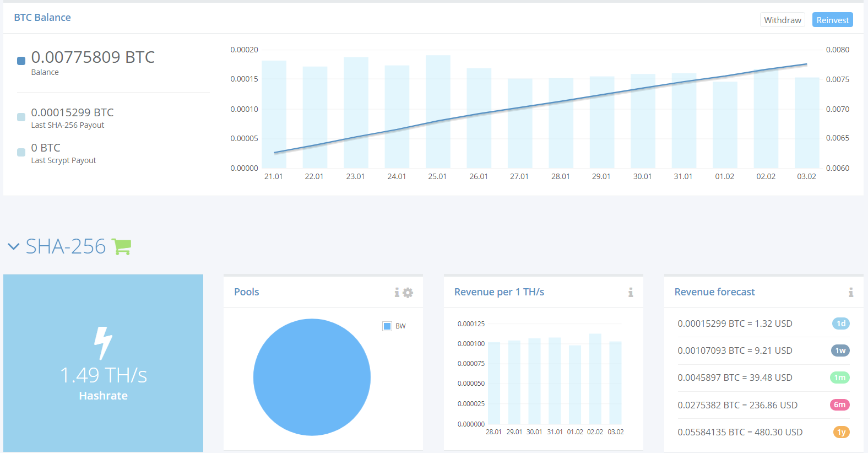Toggle the Balance series legend square
The height and width of the screenshot is (453, 868).
pos(21,61)
